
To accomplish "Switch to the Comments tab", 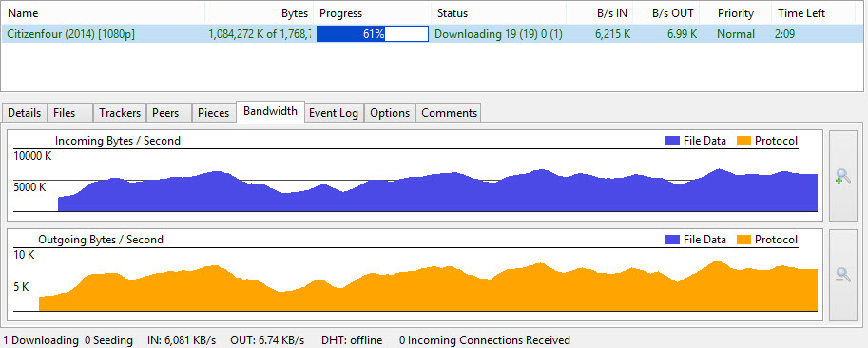I will point(449,113).
